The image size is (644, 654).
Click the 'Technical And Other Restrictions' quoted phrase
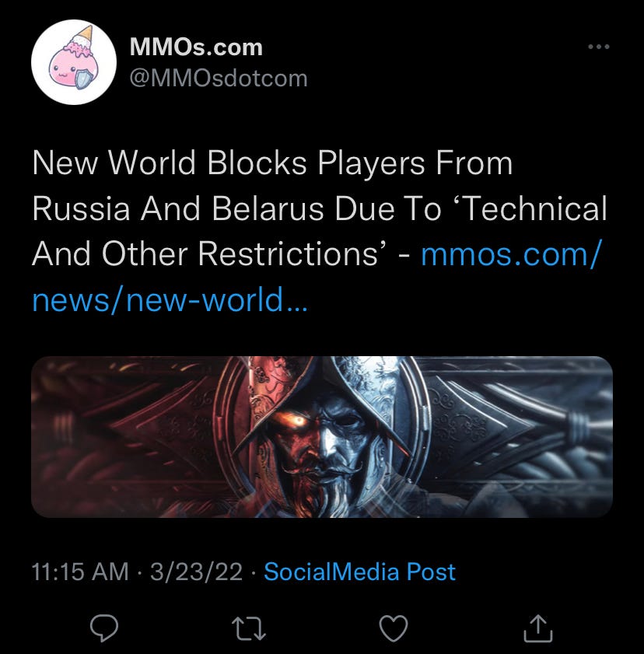[320, 231]
